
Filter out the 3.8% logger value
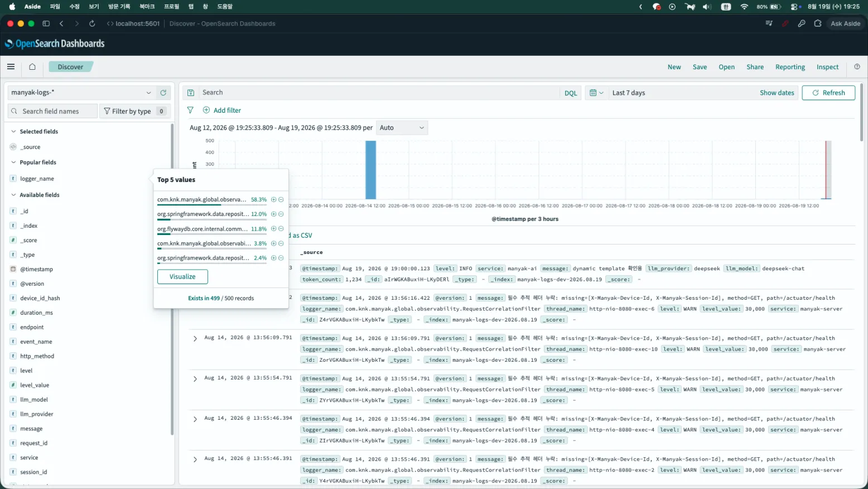[x=281, y=243]
